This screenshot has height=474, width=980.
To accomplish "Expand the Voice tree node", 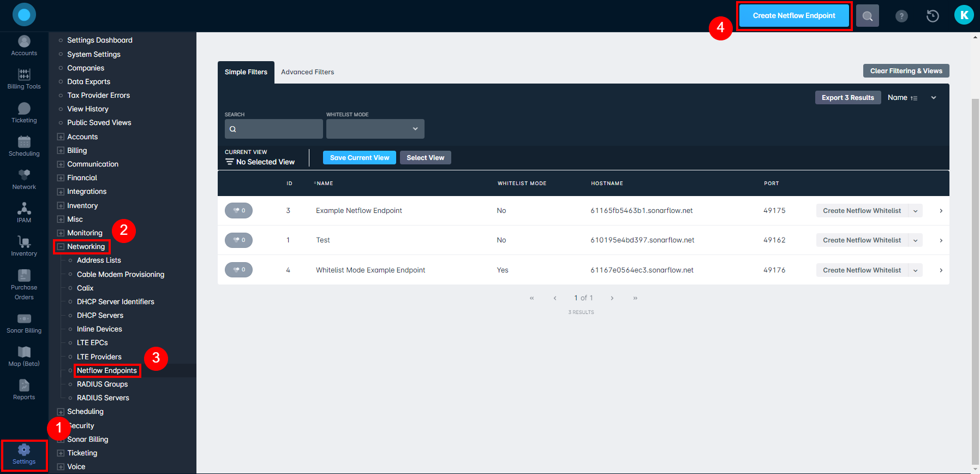I will click(x=61, y=467).
